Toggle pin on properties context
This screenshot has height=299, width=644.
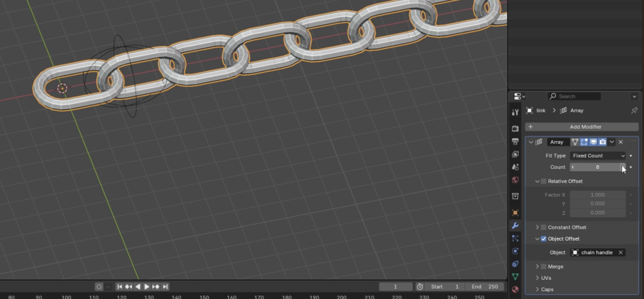(634, 111)
